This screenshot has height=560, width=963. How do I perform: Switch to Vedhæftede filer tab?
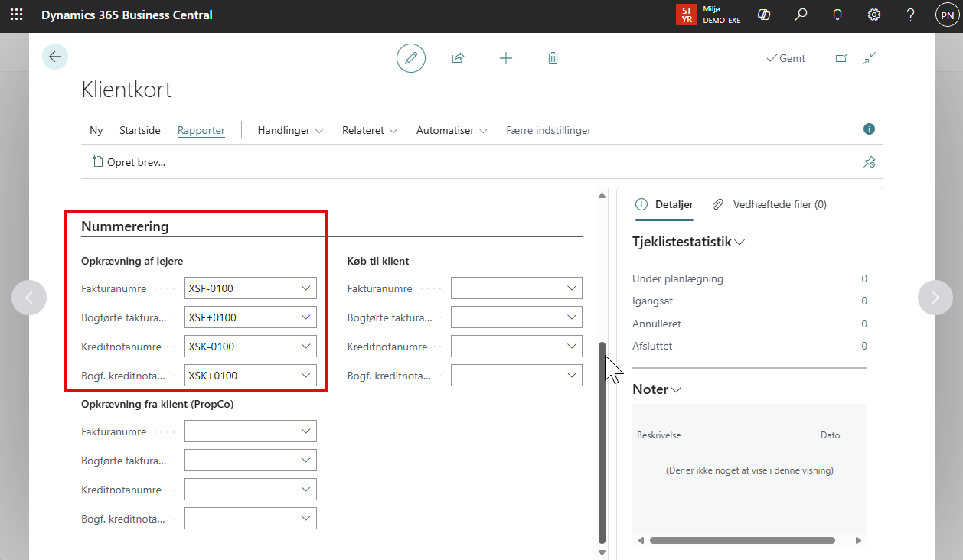click(770, 204)
